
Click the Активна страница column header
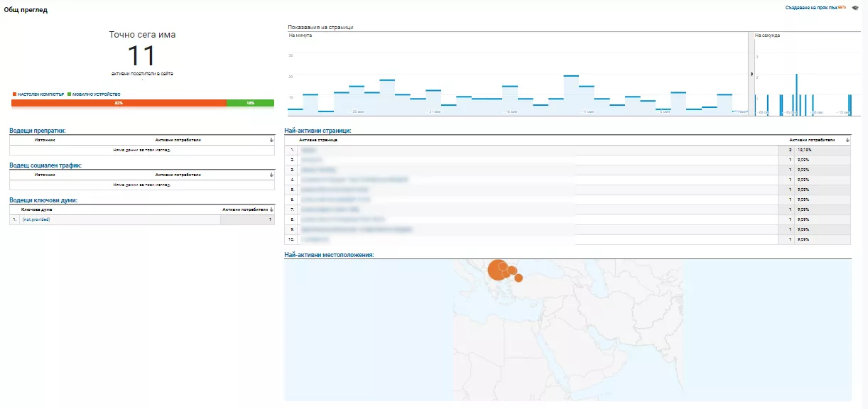point(318,140)
